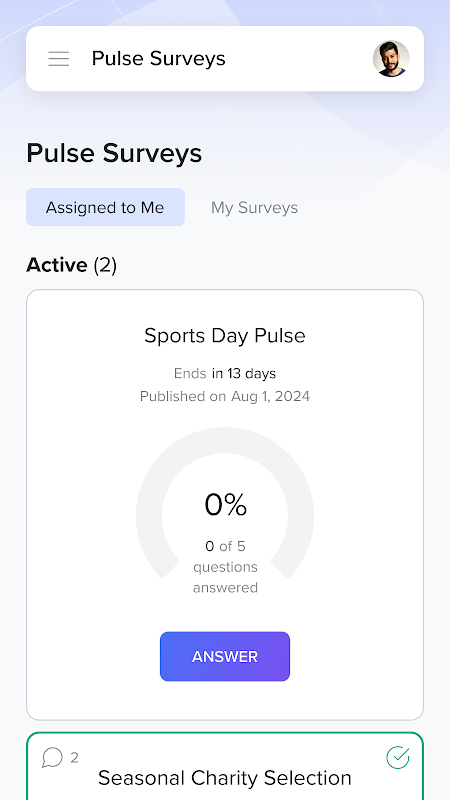Open the user profile avatar
Screen dimensions: 450x800
pyautogui.click(x=391, y=59)
